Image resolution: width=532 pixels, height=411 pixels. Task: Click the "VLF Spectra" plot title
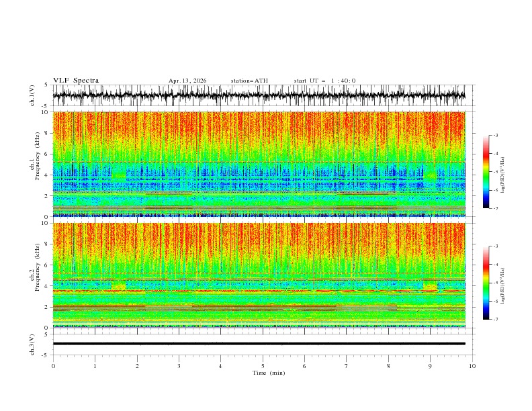click(x=76, y=81)
